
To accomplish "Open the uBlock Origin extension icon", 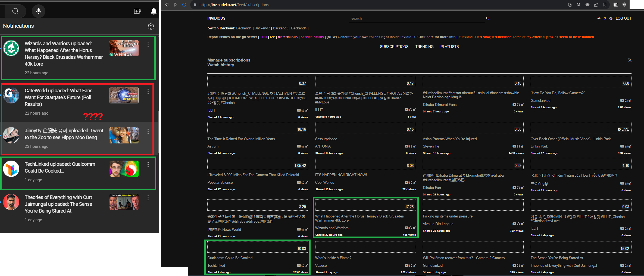I will pyautogui.click(x=624, y=5).
